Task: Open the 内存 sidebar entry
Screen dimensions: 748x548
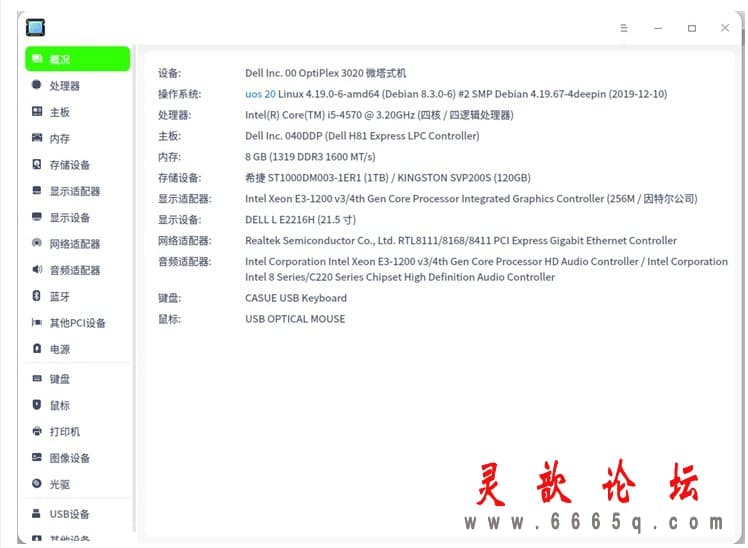Action: click(x=77, y=138)
